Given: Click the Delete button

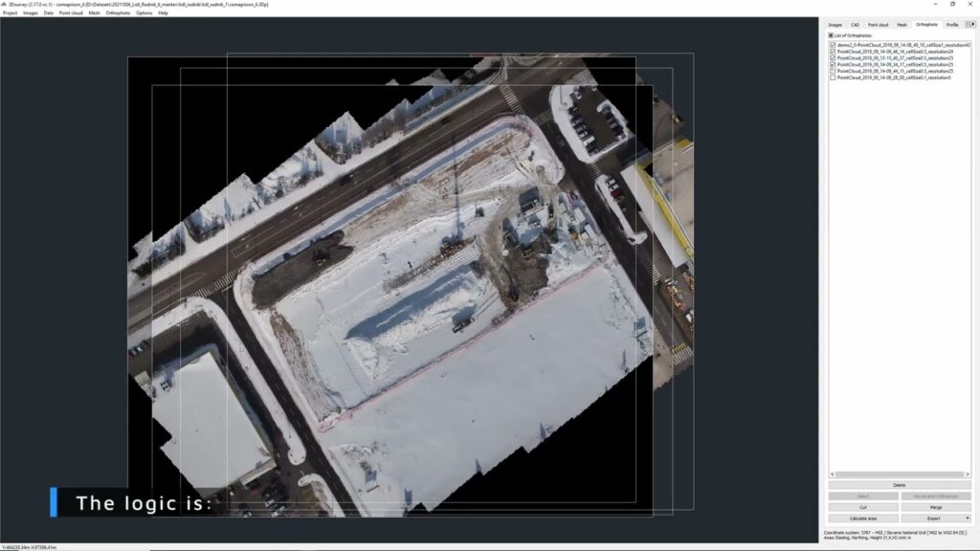Looking at the screenshot, I should [x=900, y=484].
